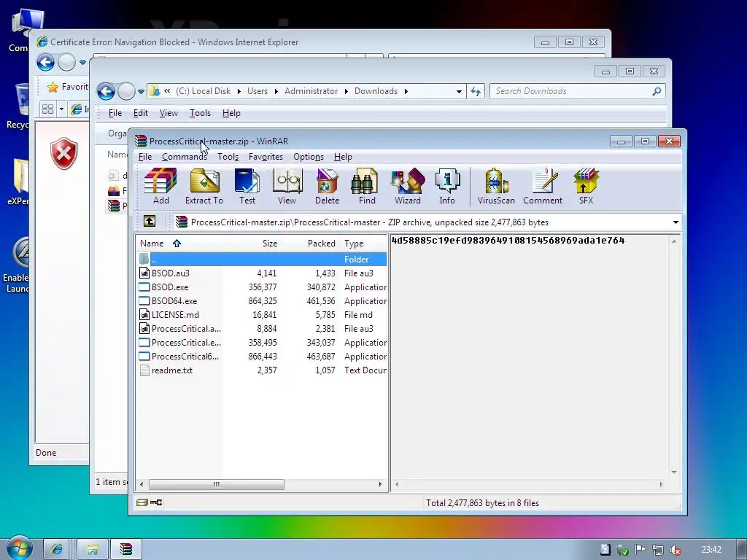Open the Windows Start orb
Viewport: 747px width, 560px height.
pyautogui.click(x=19, y=548)
